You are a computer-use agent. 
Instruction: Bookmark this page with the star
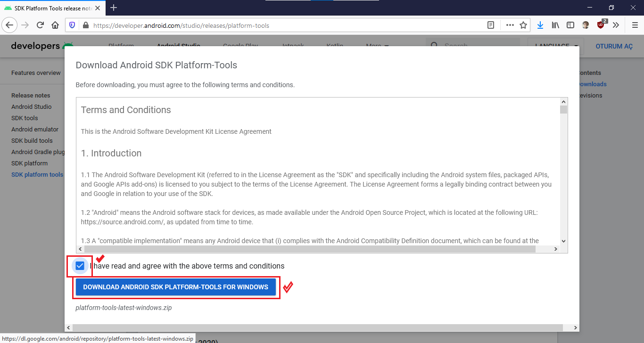pos(523,25)
